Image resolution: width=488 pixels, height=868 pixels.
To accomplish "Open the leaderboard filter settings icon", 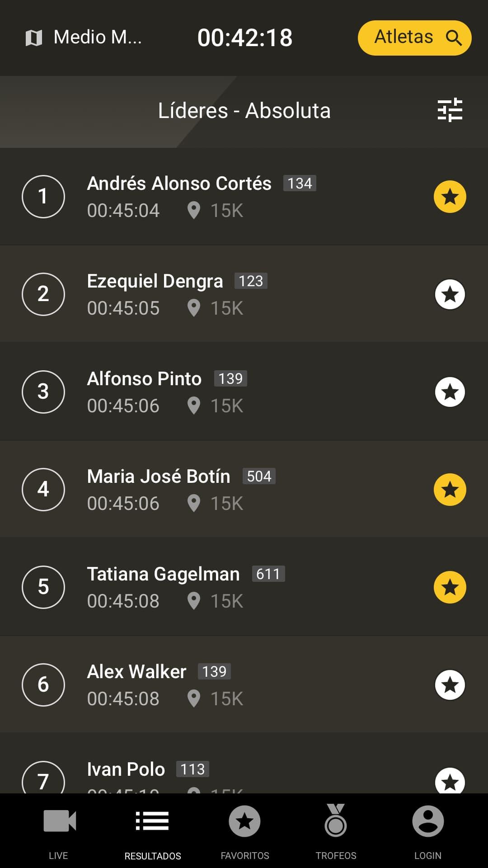I will tap(450, 110).
